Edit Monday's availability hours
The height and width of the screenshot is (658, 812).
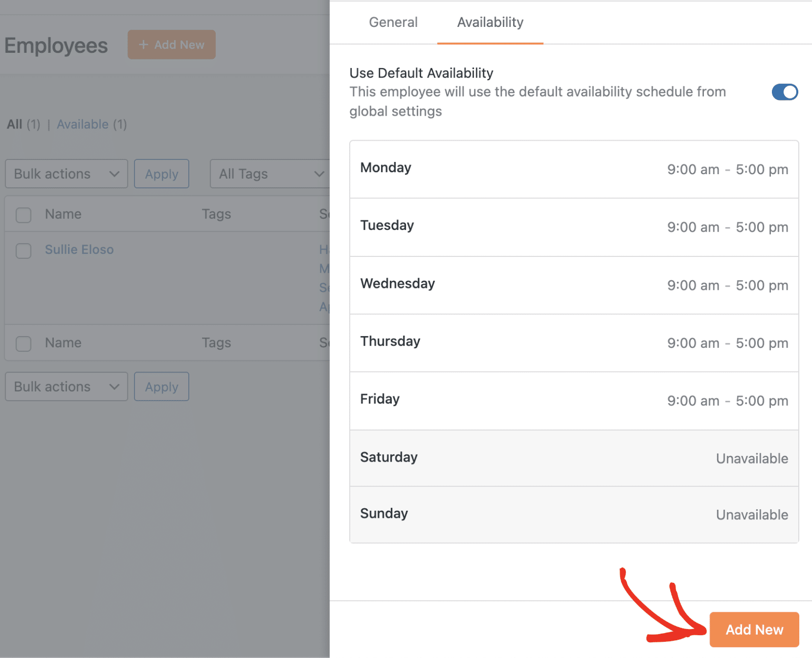point(574,169)
